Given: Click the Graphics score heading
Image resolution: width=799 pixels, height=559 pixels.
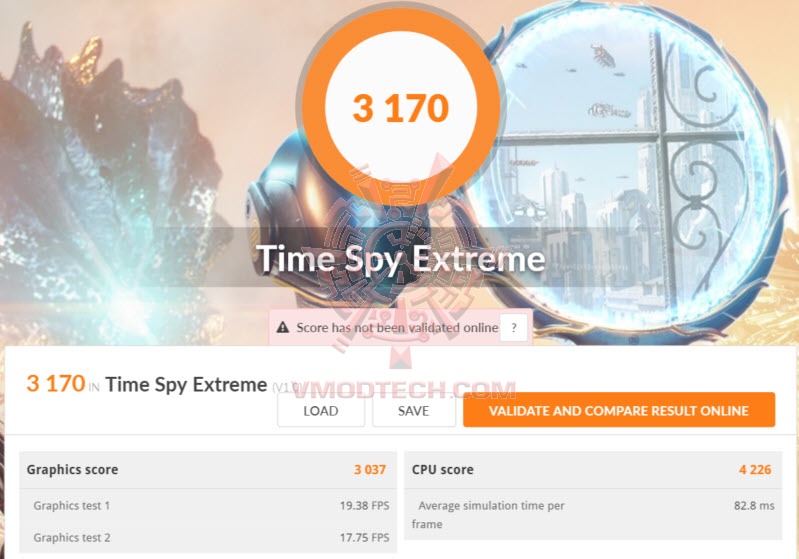Looking at the screenshot, I should point(72,469).
